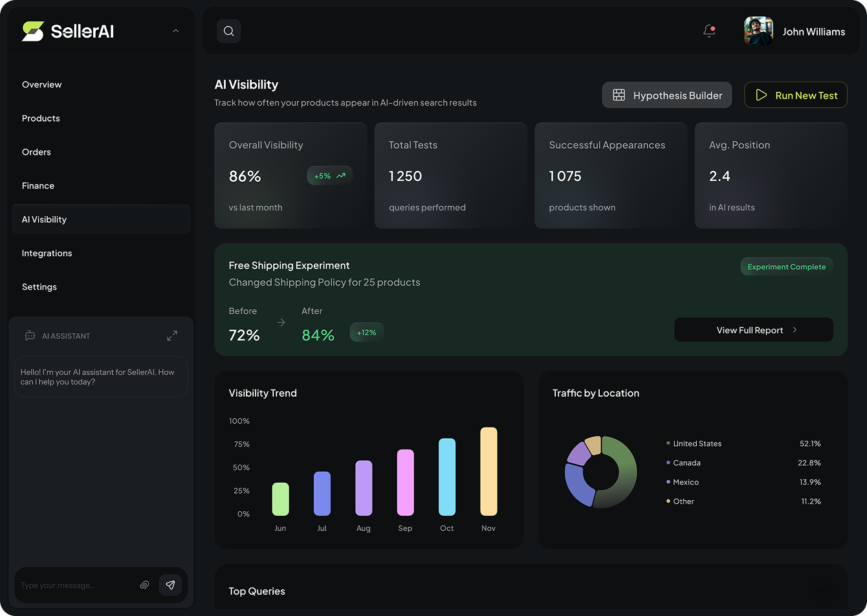
Task: Click the AI Assistant chat bubble icon
Action: [29, 336]
